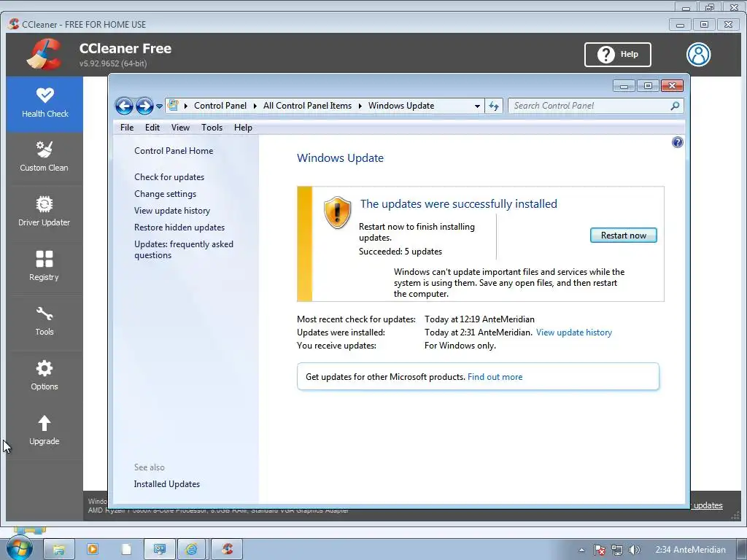Show hidden tray icons
Image resolution: width=747 pixels, height=560 pixels.
pyautogui.click(x=581, y=550)
